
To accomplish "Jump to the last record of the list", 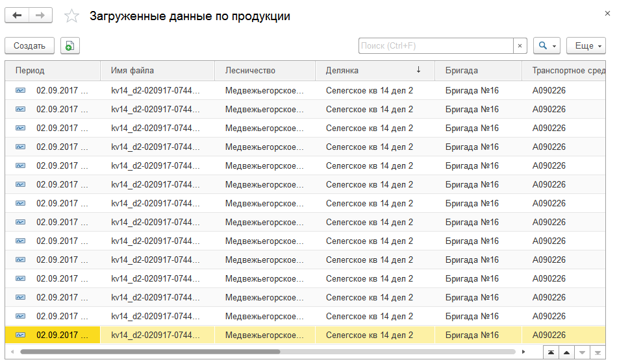I will [598, 352].
